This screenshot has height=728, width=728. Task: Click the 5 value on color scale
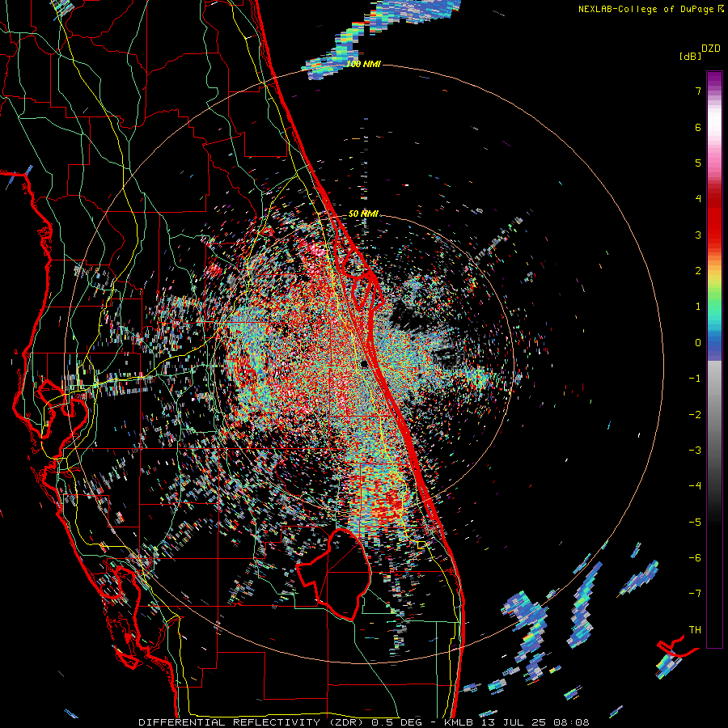[698, 163]
